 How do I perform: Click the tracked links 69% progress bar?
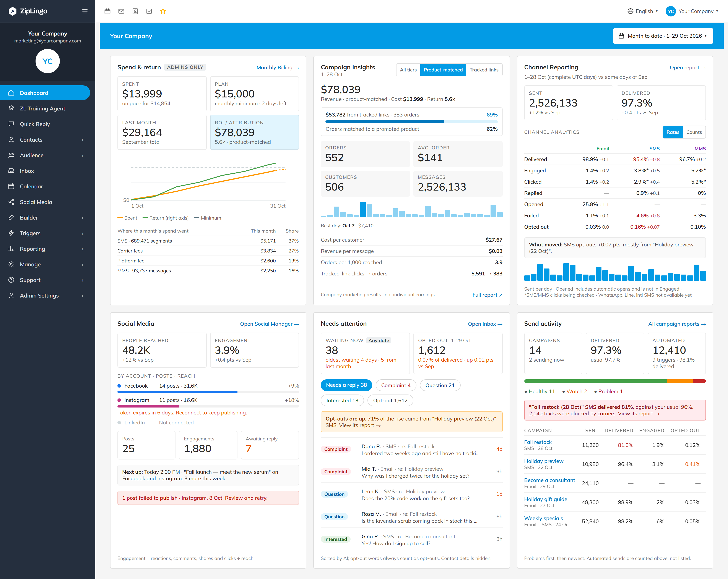point(411,122)
